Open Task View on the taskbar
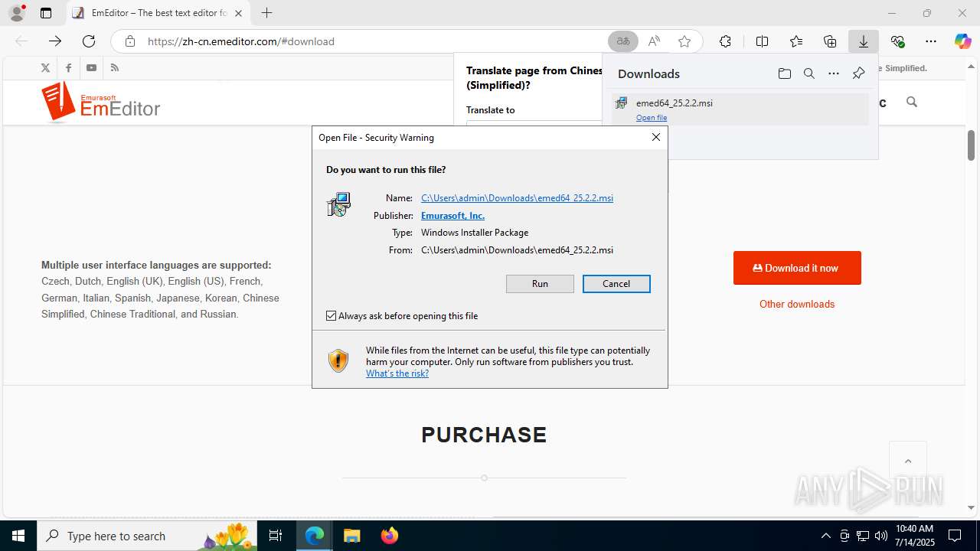Screen dimensions: 980x551 276,536
